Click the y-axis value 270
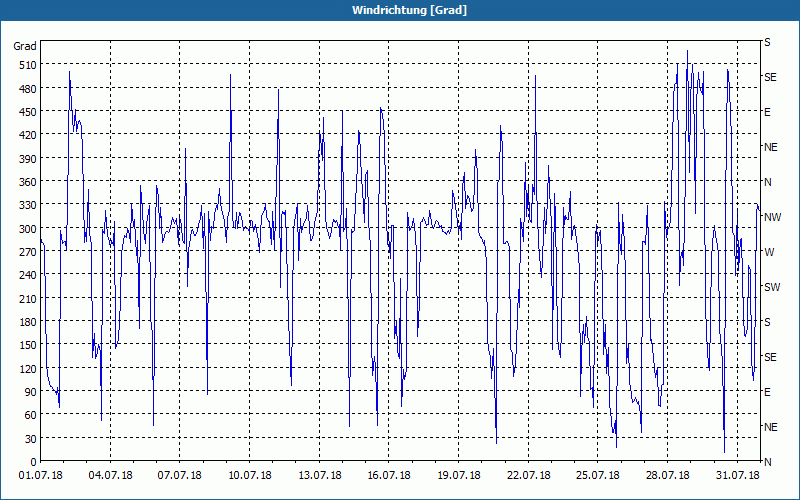Image resolution: width=800 pixels, height=500 pixels. click(x=28, y=252)
